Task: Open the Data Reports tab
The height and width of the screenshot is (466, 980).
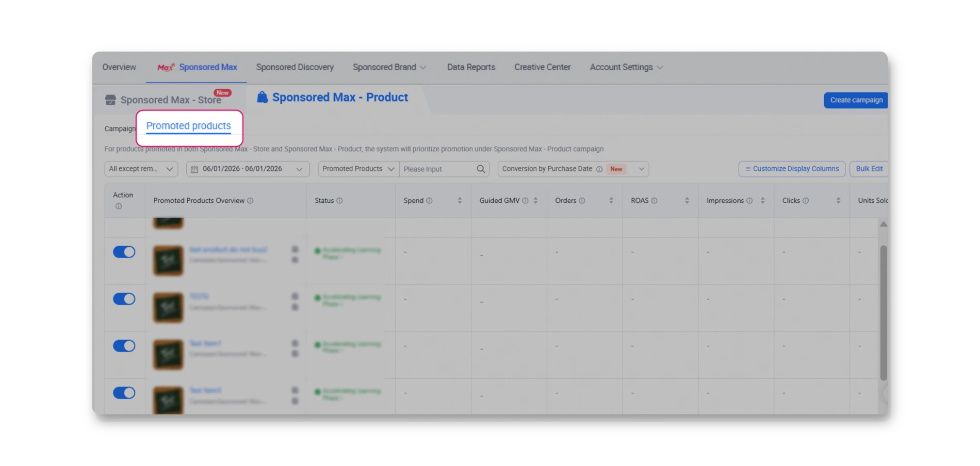Action: point(471,67)
